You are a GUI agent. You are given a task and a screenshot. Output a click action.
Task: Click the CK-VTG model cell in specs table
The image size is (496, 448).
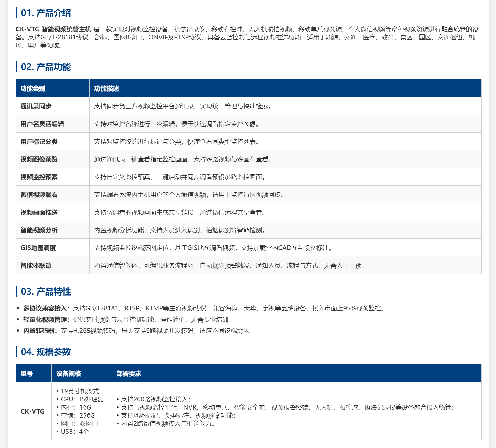33,411
